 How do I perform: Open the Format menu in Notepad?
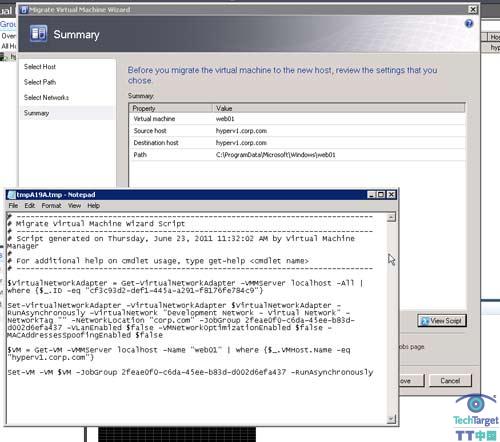click(51, 206)
